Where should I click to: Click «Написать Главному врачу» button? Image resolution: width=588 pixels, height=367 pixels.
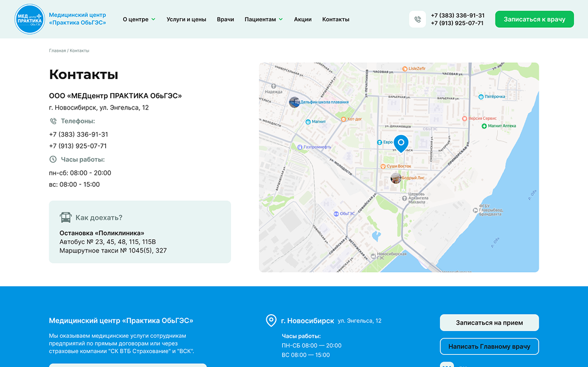click(489, 346)
